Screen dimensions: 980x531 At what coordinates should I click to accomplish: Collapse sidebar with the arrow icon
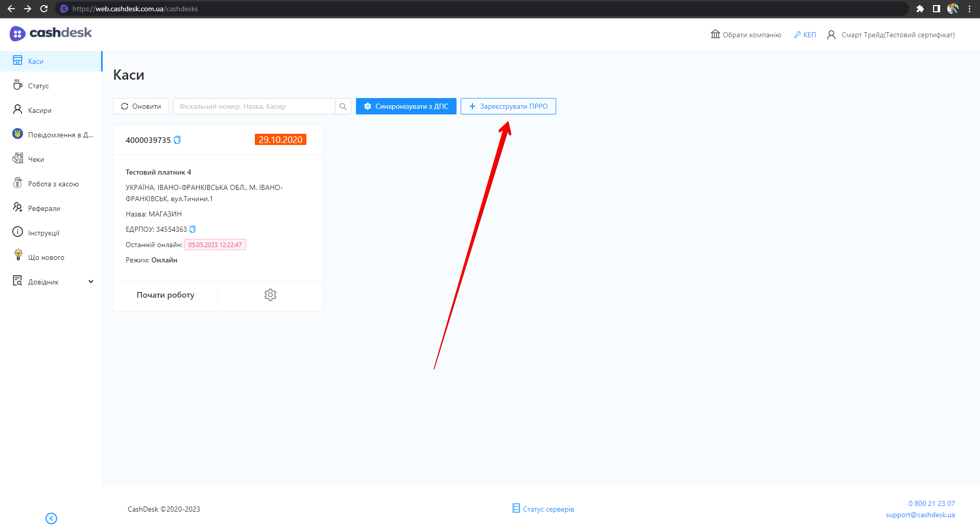point(51,518)
